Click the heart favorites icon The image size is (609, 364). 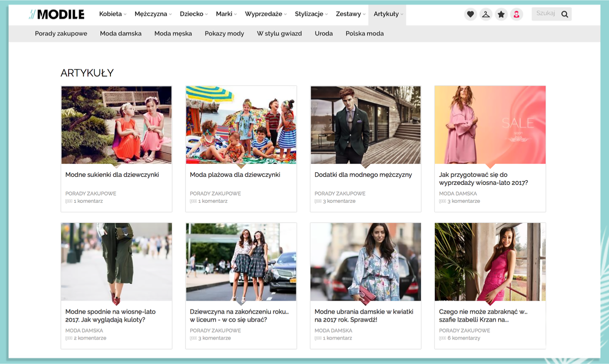click(470, 14)
